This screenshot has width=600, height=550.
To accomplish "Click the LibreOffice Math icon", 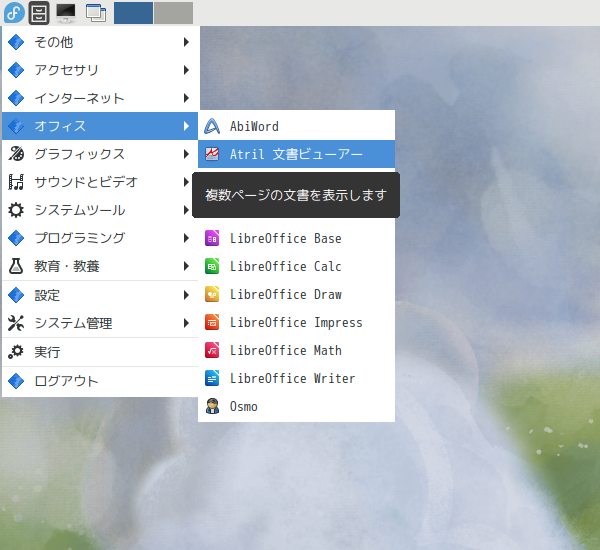I will click(x=212, y=350).
